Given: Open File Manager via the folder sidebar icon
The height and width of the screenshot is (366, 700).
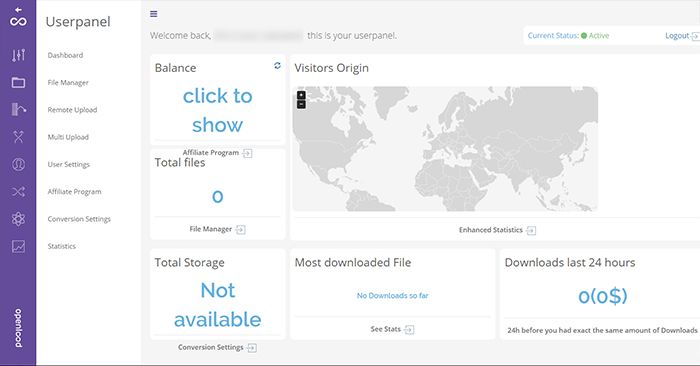Looking at the screenshot, I should [x=18, y=82].
